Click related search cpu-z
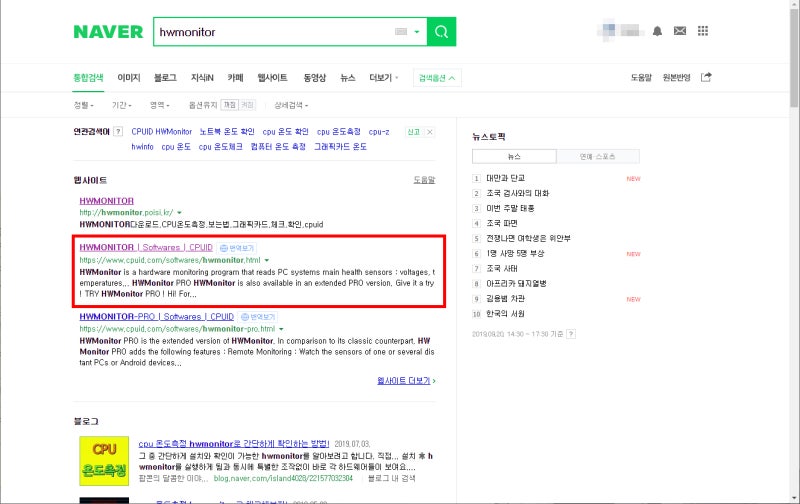This screenshot has width=800, height=504. (379, 132)
